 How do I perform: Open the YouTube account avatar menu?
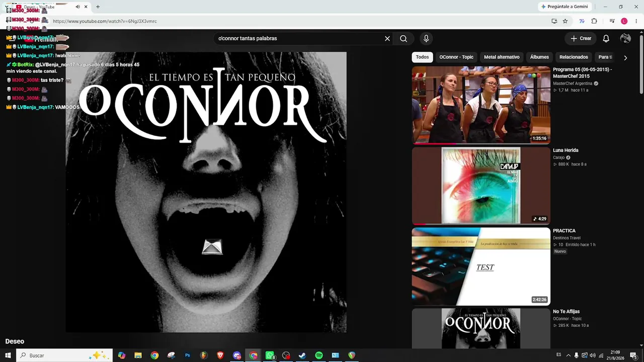pos(625,38)
